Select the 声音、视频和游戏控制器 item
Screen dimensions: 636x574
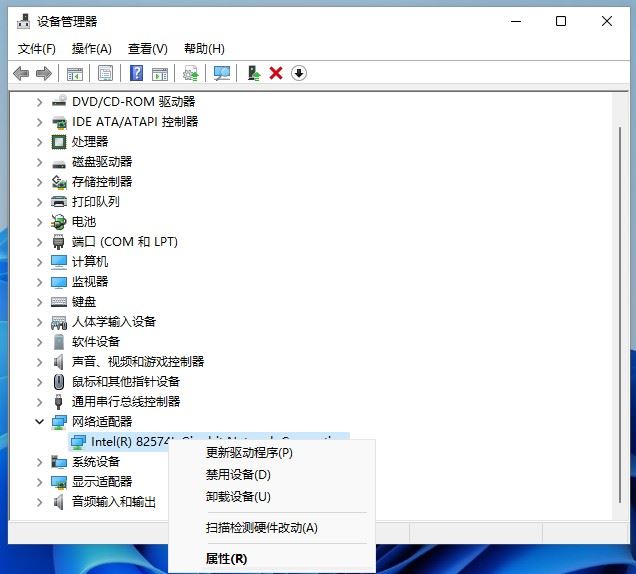click(x=137, y=362)
